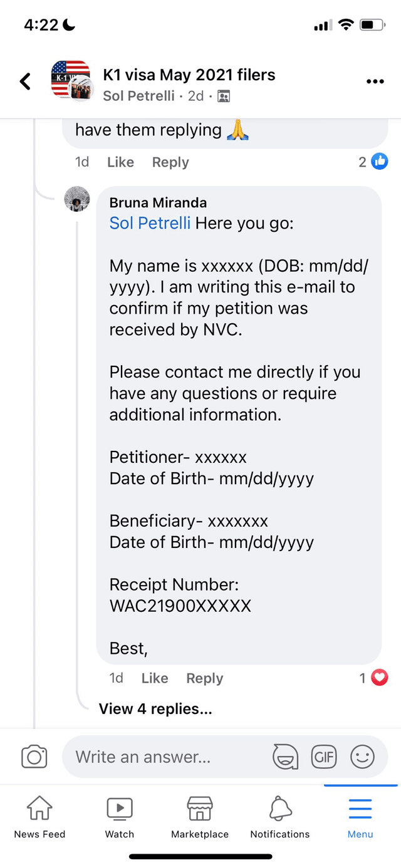Like the comment ending in 'have them replying'
401x868 pixels.
pos(120,162)
